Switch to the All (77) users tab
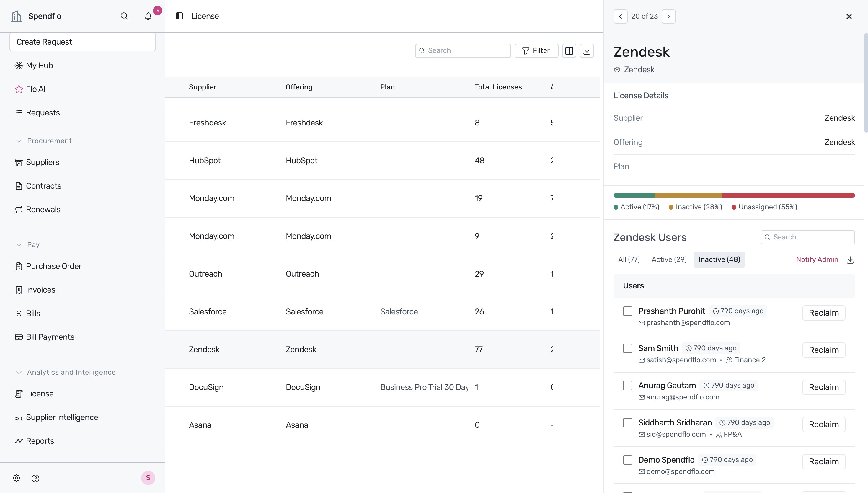868x493 pixels. (x=629, y=260)
